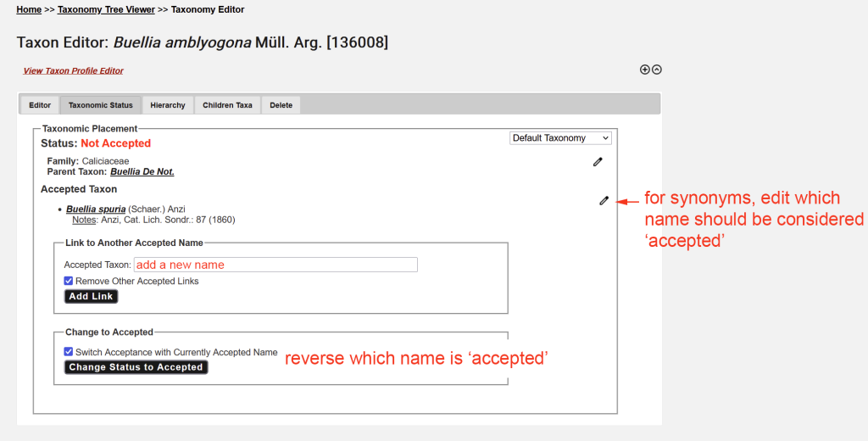Open the Hierarchy tab
Viewport: 868px width, 441px height.
pos(168,105)
